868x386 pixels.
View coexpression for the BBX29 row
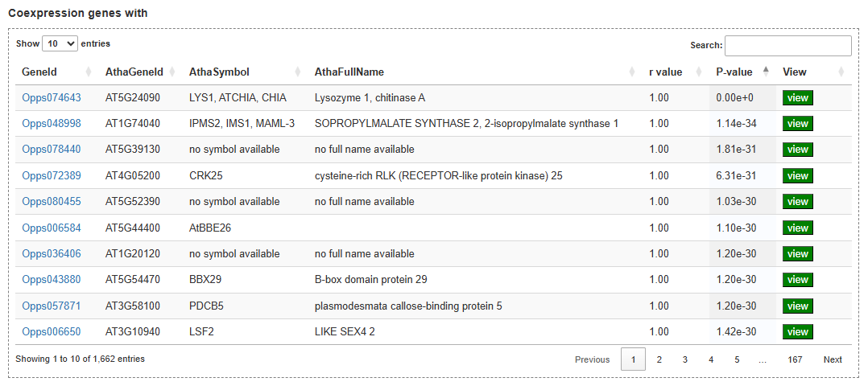coord(797,280)
